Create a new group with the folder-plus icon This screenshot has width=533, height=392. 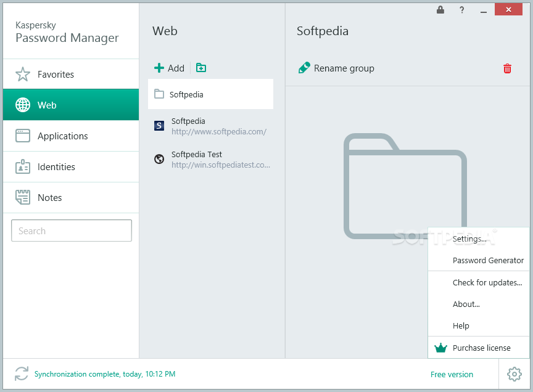(x=201, y=68)
